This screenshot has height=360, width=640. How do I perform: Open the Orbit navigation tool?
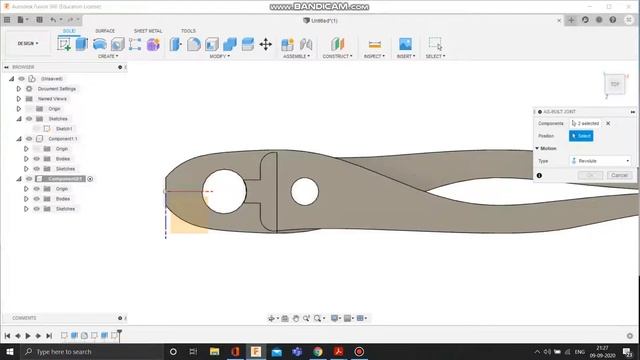[x=271, y=318]
